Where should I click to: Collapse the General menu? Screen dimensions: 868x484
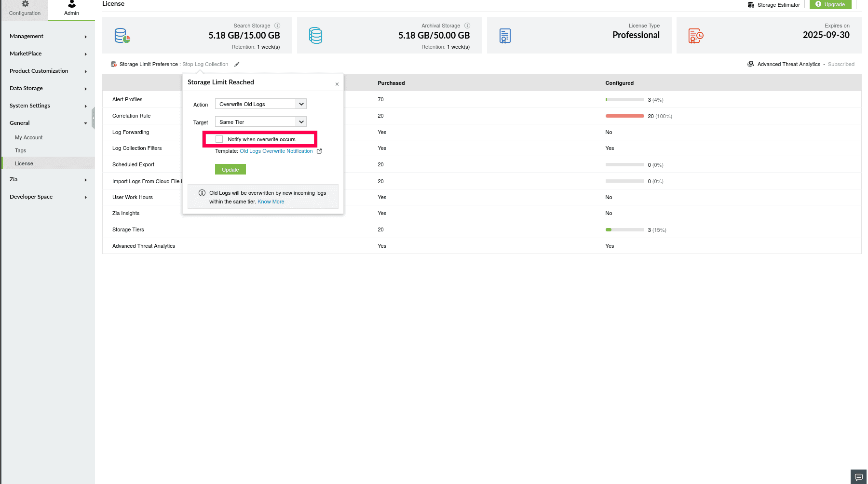(48, 123)
